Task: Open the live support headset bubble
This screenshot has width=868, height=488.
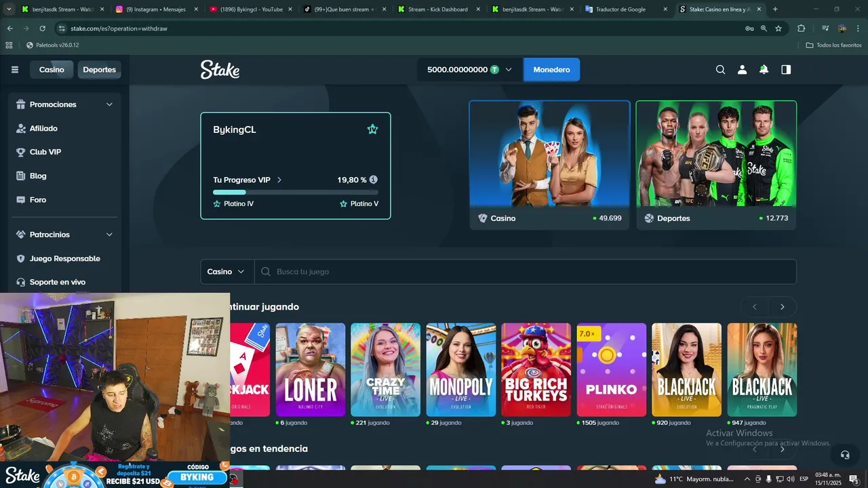Action: (x=845, y=455)
